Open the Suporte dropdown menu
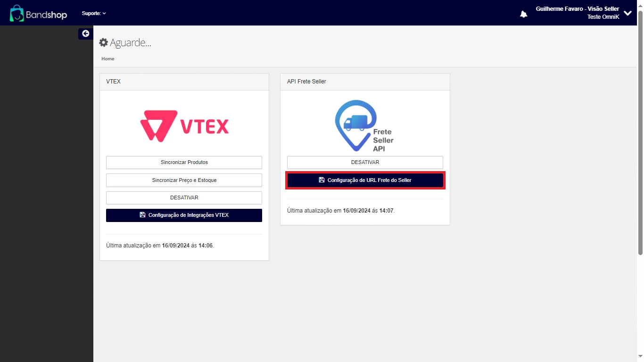The height and width of the screenshot is (362, 644). 94,13
